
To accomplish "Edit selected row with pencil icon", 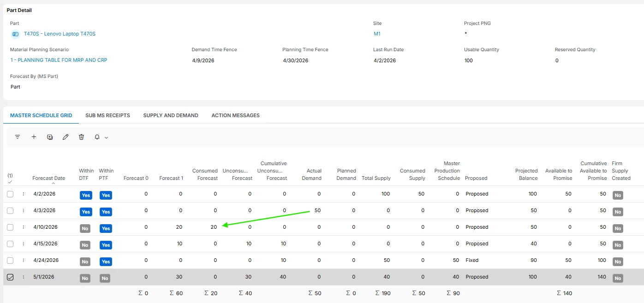I will tap(66, 137).
